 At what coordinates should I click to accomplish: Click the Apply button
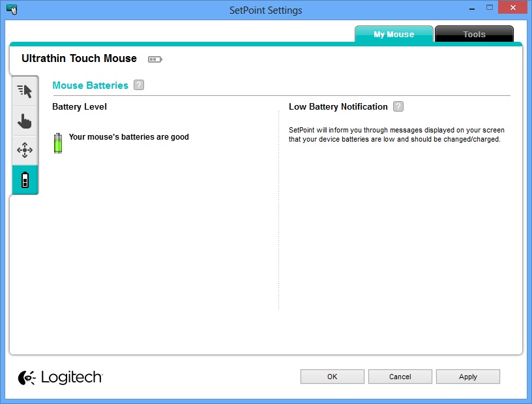point(468,377)
